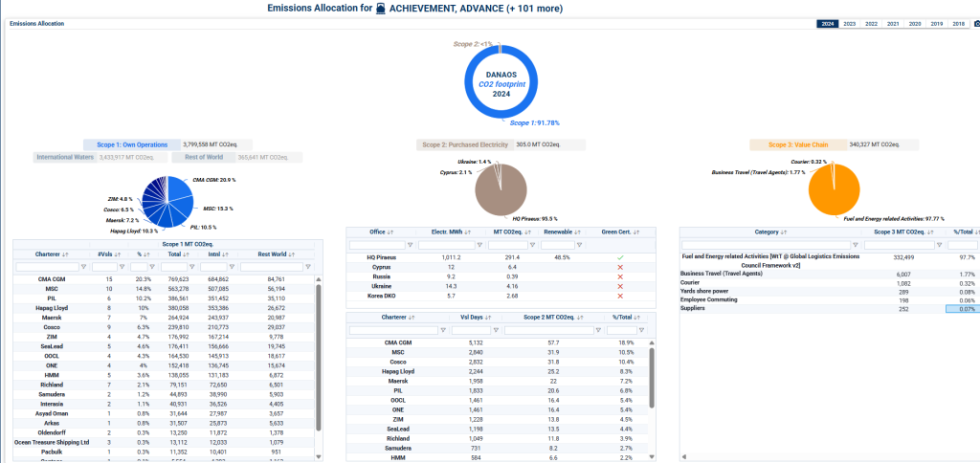Click the green check mark for HQ Piraeus
This screenshot has width=980, height=463.
(620, 257)
